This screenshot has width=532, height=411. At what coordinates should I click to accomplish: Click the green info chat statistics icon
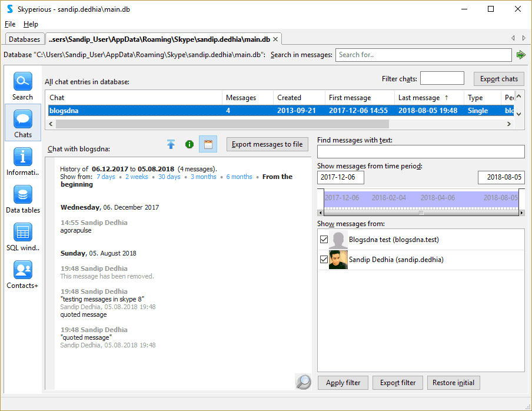tap(189, 144)
